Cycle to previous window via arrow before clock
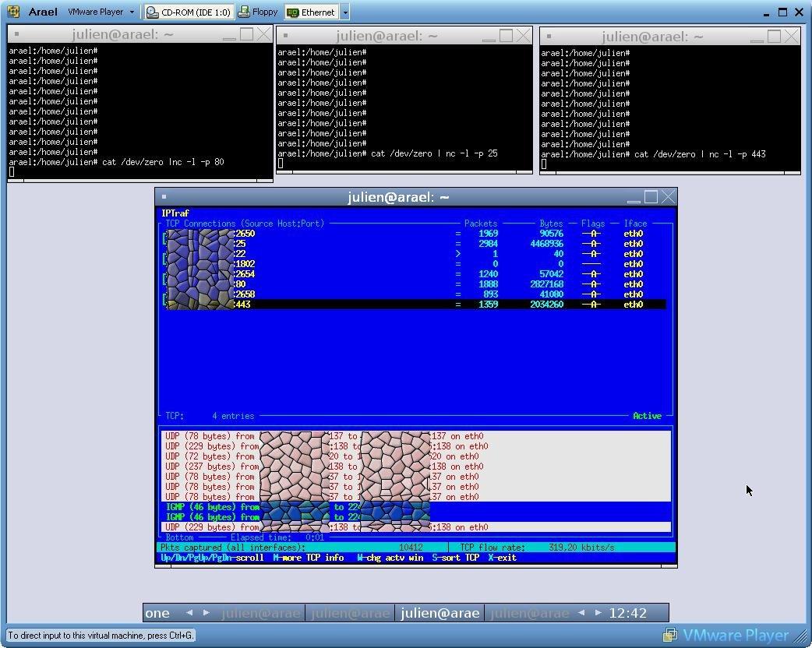 [x=581, y=613]
